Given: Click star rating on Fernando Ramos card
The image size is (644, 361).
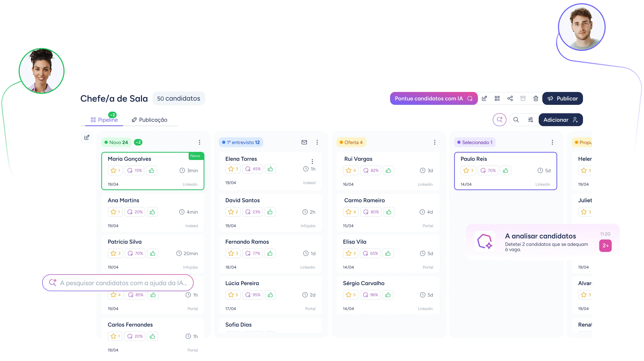Looking at the screenshot, I should 233,253.
